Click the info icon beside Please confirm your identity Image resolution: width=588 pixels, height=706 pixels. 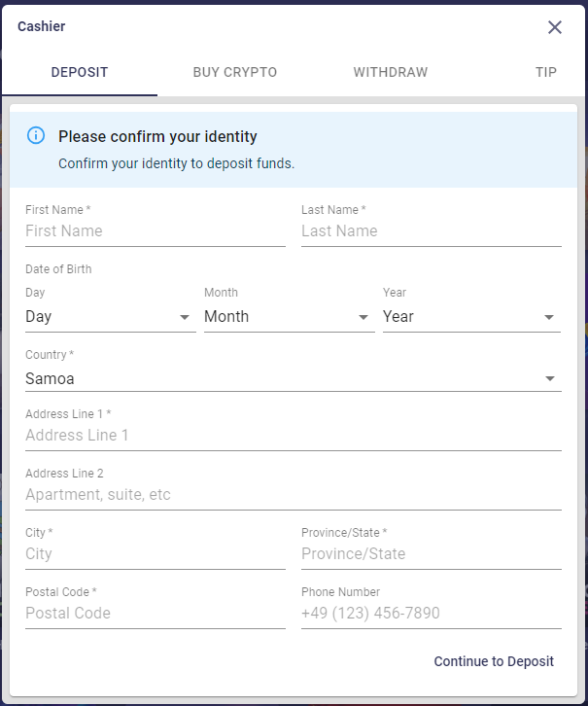pos(36,135)
